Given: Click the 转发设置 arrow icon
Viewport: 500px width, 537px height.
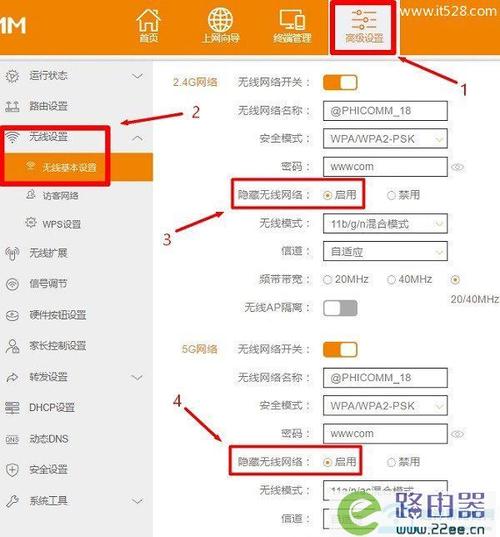Looking at the screenshot, I should coord(12,377).
